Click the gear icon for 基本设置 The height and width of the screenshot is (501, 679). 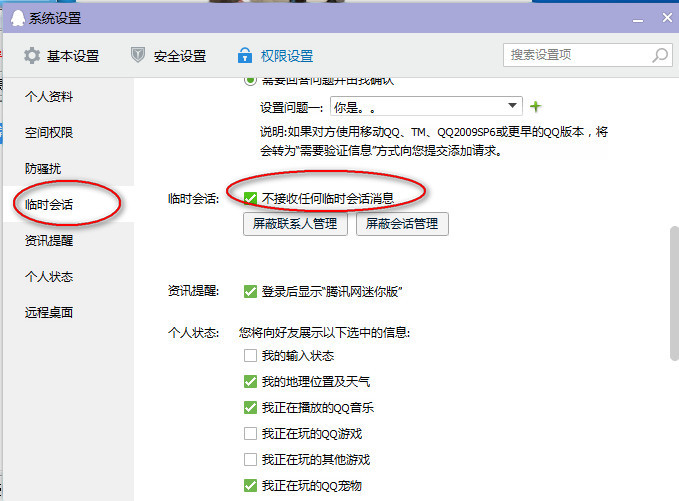pyautogui.click(x=33, y=56)
